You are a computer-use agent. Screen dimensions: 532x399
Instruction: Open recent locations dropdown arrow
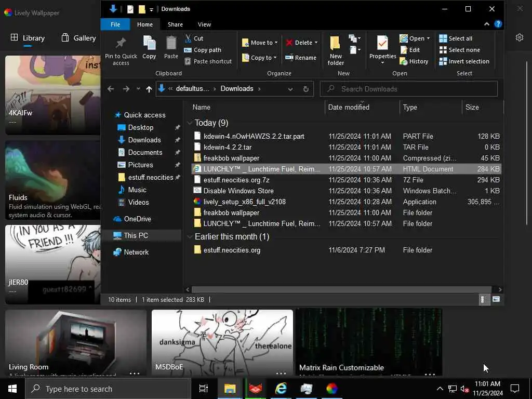click(138, 89)
